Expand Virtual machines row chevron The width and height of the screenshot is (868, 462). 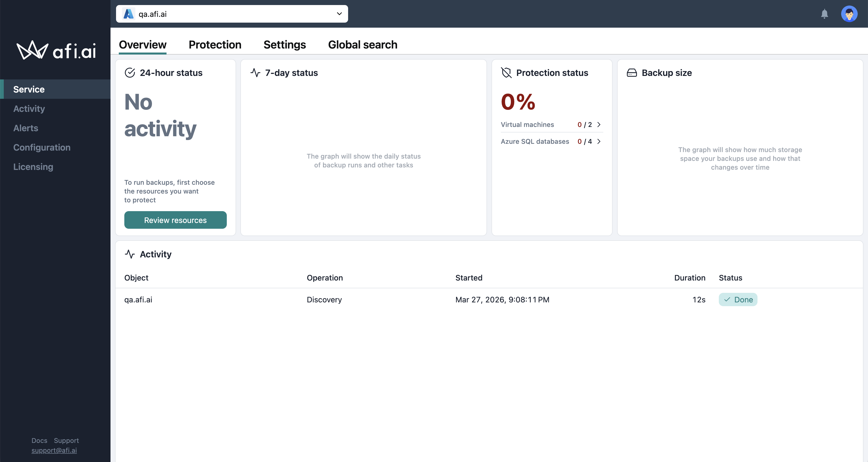tap(599, 124)
